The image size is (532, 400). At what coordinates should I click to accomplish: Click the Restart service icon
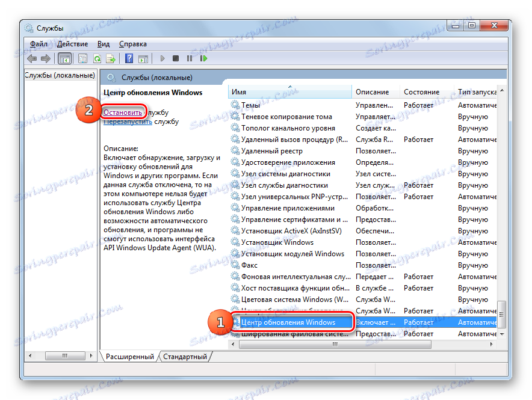tap(203, 58)
